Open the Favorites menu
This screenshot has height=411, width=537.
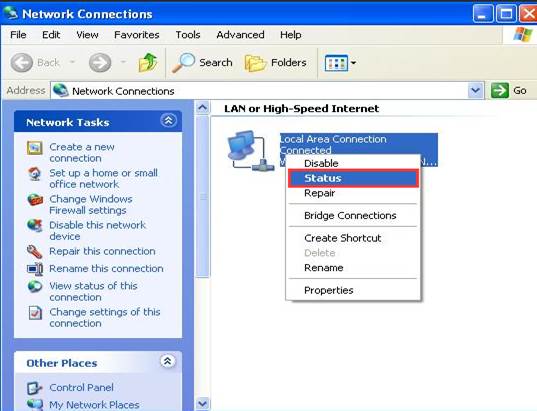[x=137, y=35]
